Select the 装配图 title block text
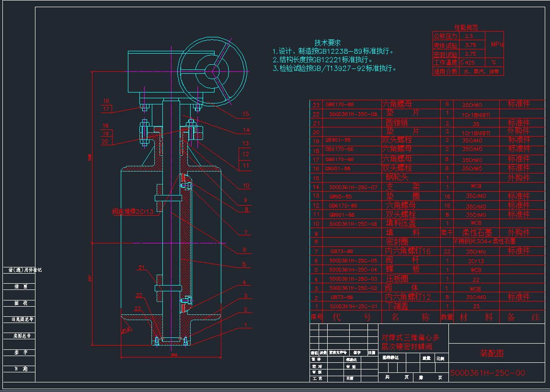550x392 pixels. point(492,354)
